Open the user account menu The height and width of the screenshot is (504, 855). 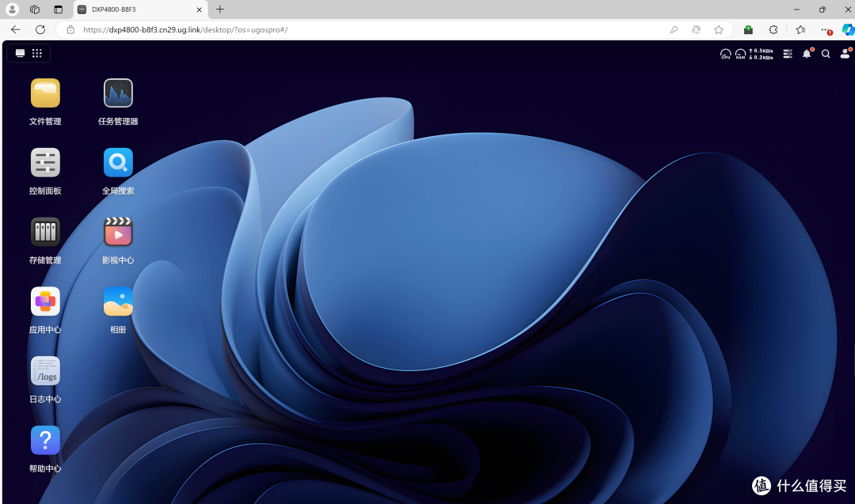pos(845,53)
